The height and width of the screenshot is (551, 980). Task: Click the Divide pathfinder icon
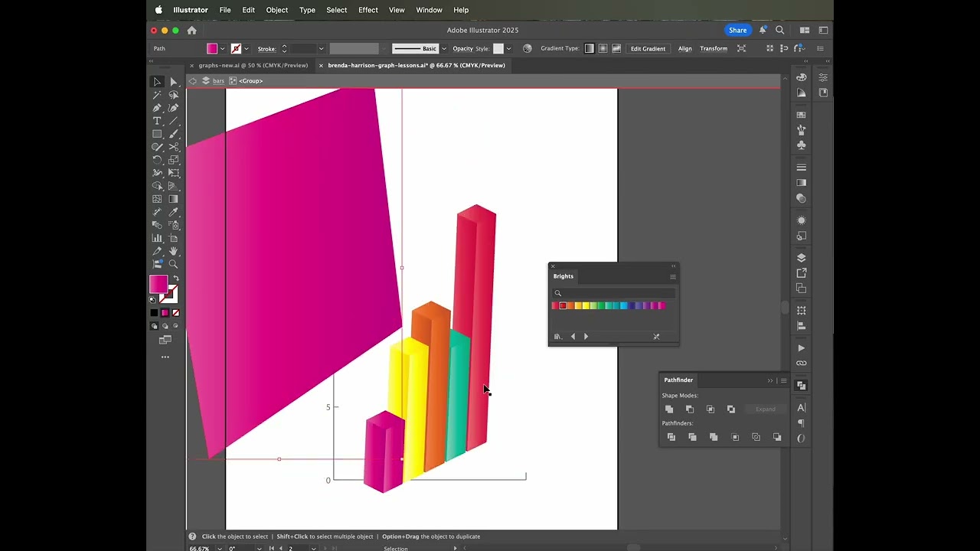click(671, 437)
